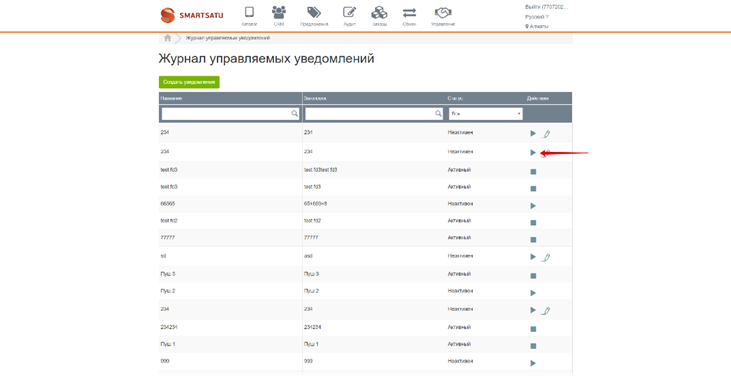Focus the Заголовок filter input field

point(374,114)
